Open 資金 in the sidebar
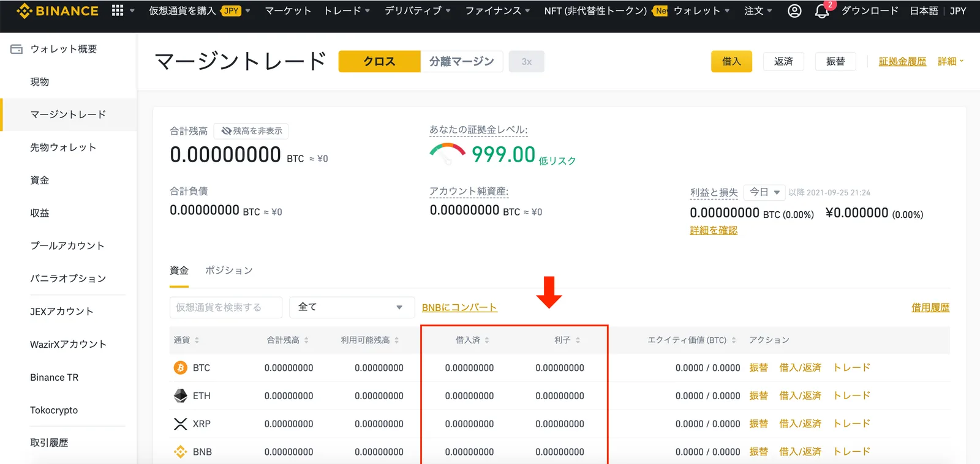 pos(40,181)
